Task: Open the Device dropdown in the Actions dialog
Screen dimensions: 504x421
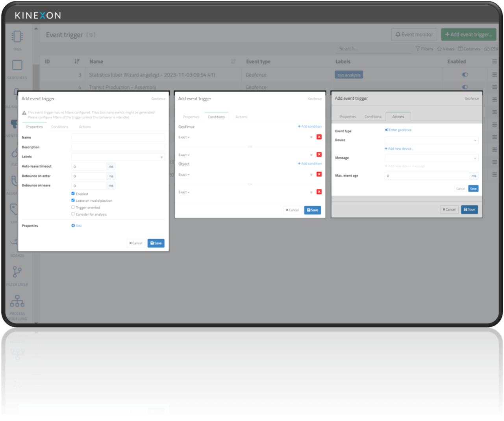Action: coord(431,140)
